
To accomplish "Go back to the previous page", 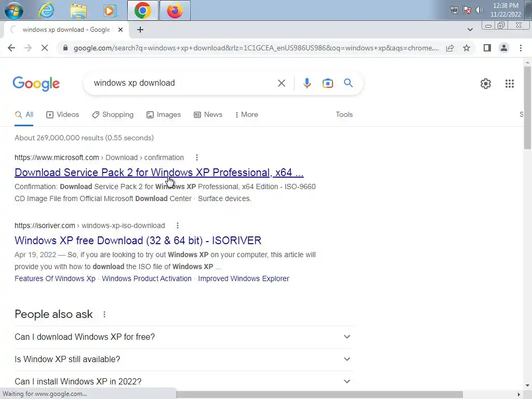I will [x=11, y=48].
